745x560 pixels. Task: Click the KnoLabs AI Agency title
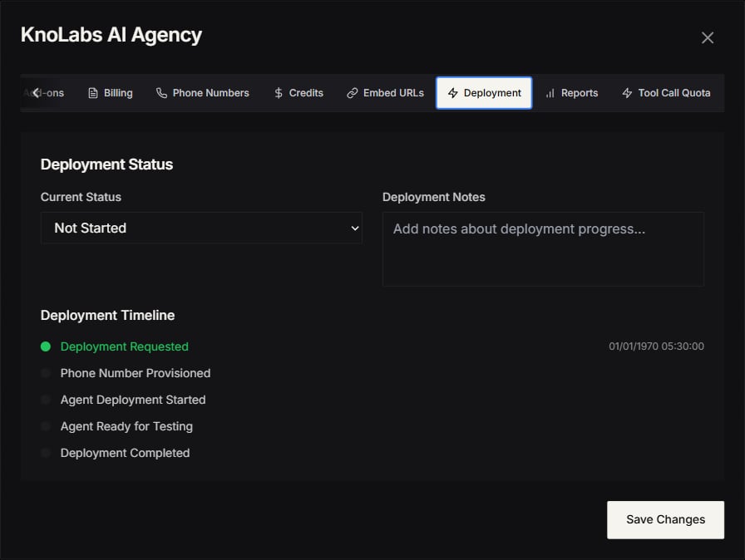tap(111, 35)
